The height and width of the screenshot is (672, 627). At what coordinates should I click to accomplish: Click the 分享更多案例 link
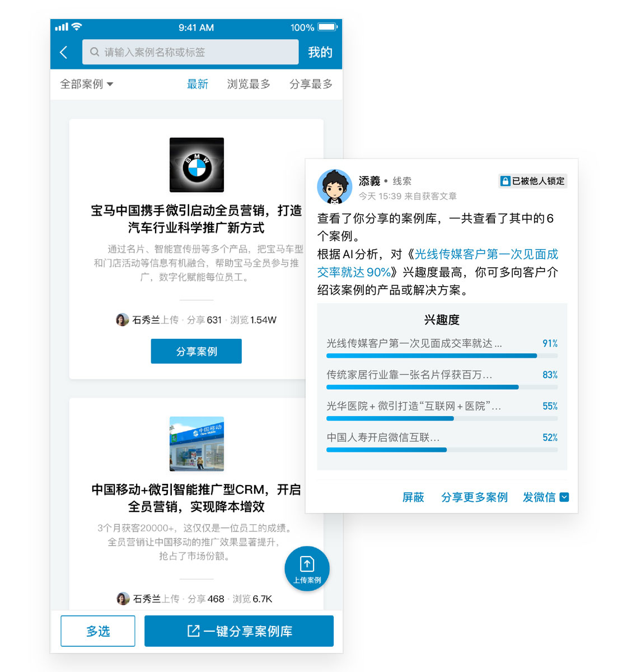tap(474, 497)
